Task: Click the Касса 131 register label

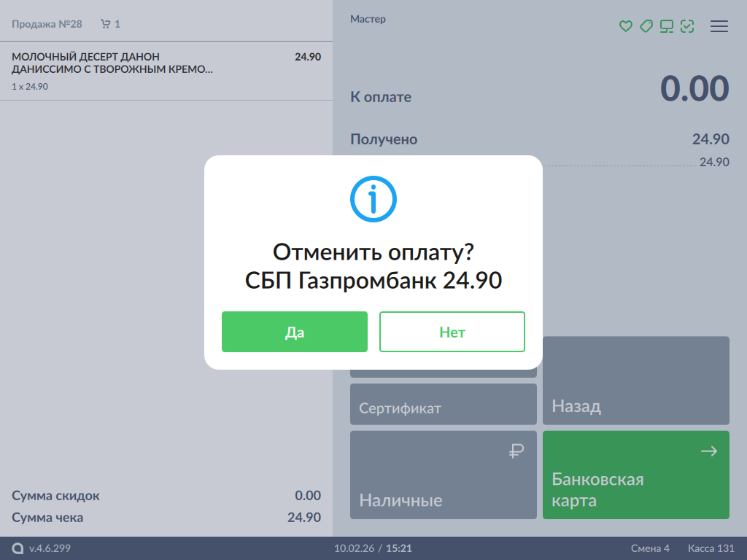Action: click(x=711, y=548)
